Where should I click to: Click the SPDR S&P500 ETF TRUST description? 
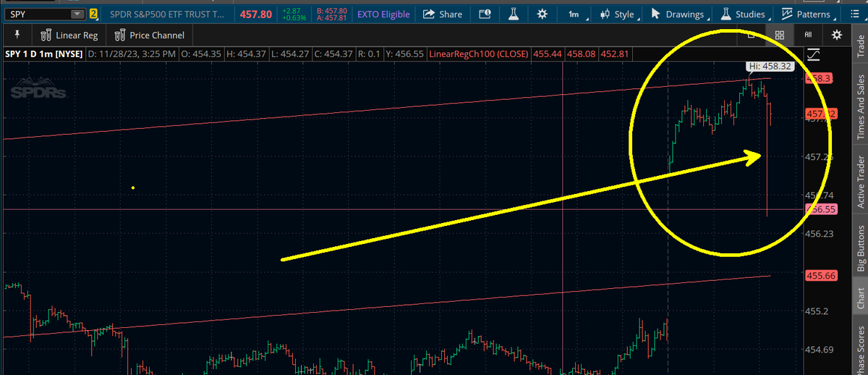[167, 14]
